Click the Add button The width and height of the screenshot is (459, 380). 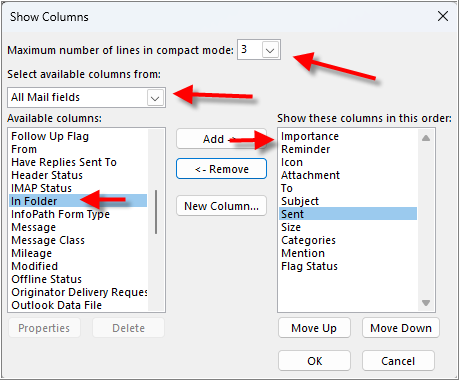221,139
